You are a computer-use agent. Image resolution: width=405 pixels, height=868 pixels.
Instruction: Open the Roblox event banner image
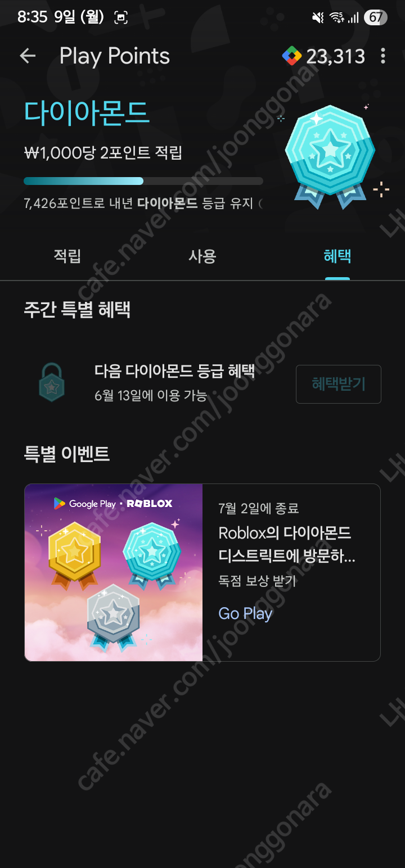[114, 572]
